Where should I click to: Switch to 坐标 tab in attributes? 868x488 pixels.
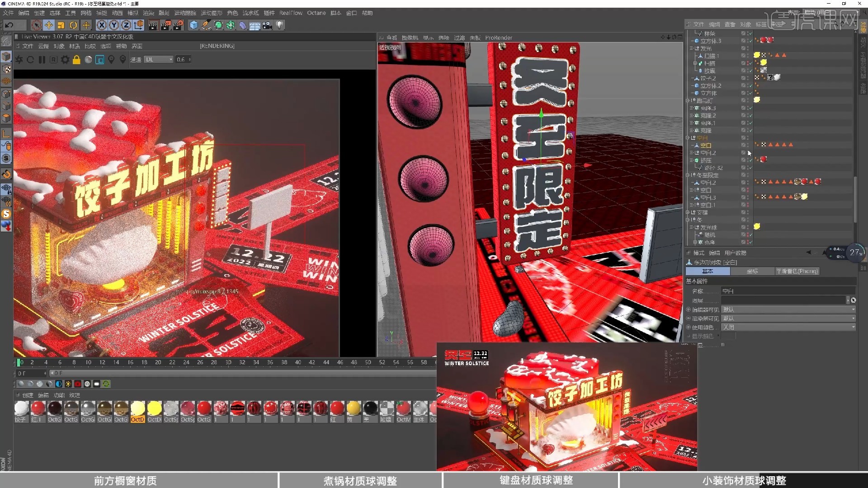click(x=752, y=271)
